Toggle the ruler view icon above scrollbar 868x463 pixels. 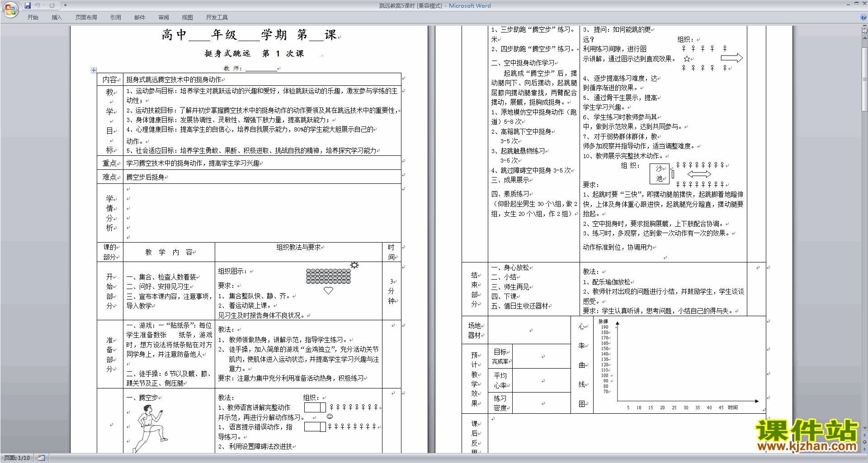[x=864, y=31]
